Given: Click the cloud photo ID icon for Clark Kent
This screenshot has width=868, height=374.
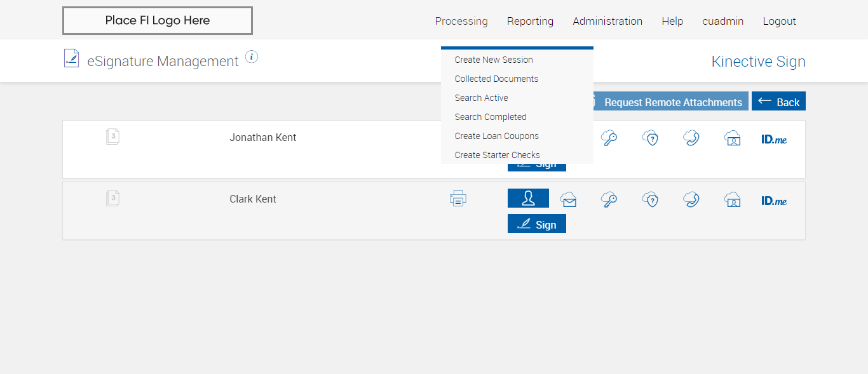Looking at the screenshot, I should pos(732,200).
